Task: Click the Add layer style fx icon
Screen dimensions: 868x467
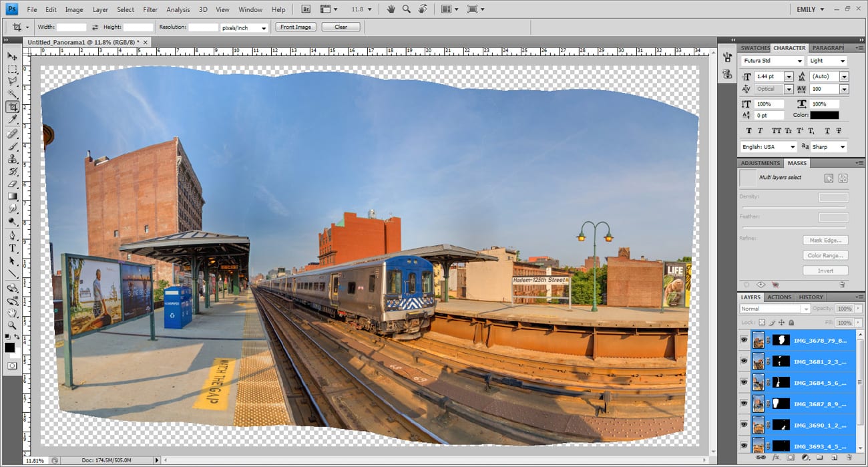Action: point(776,458)
